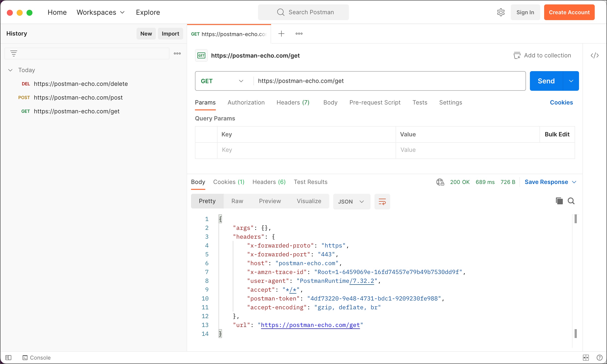
Task: Click the history filter input field
Action: coord(87,53)
